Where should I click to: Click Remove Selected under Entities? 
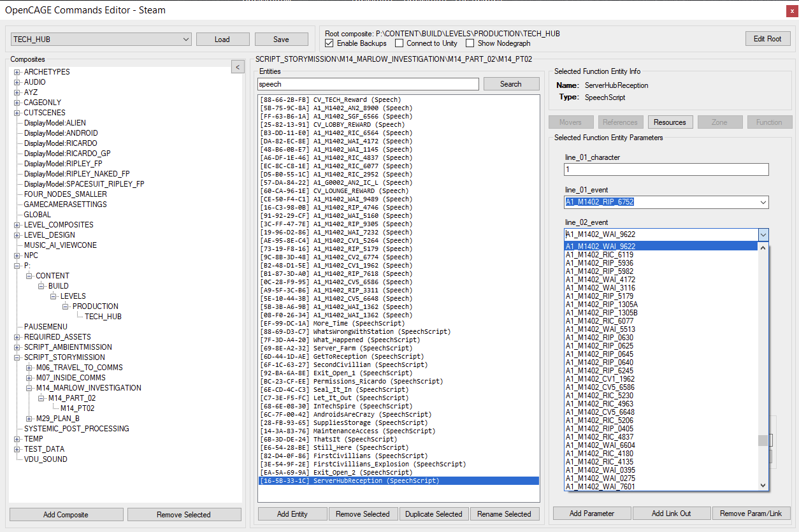[363, 514]
